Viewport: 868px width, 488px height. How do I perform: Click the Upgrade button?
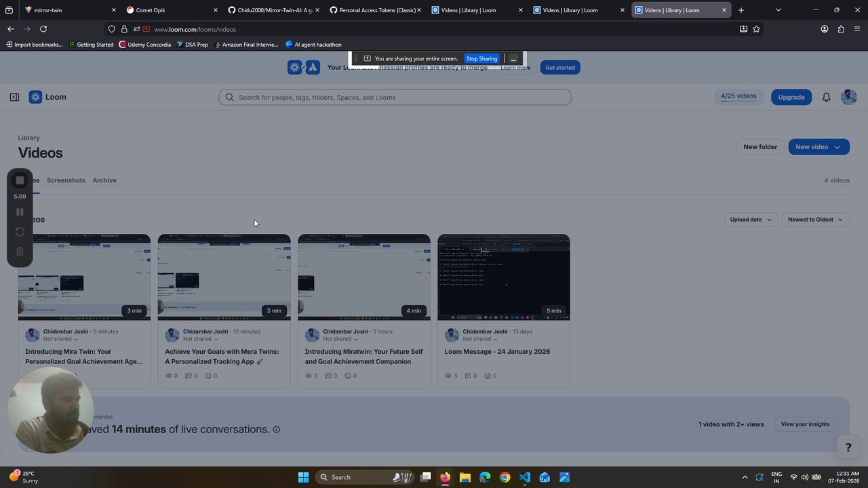click(791, 97)
